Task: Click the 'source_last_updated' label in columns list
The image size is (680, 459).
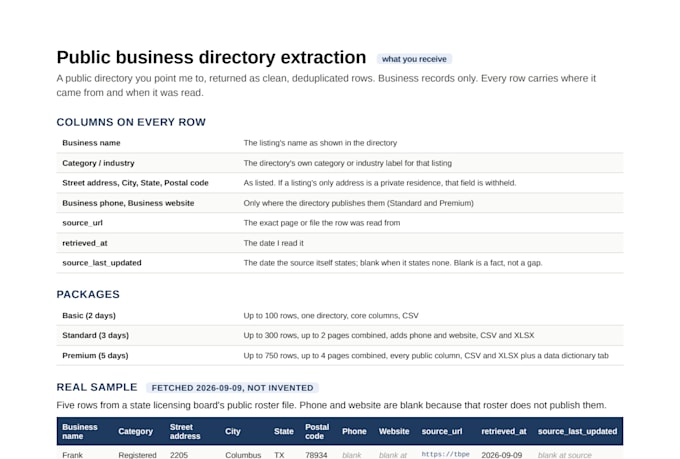Action: [x=101, y=263]
